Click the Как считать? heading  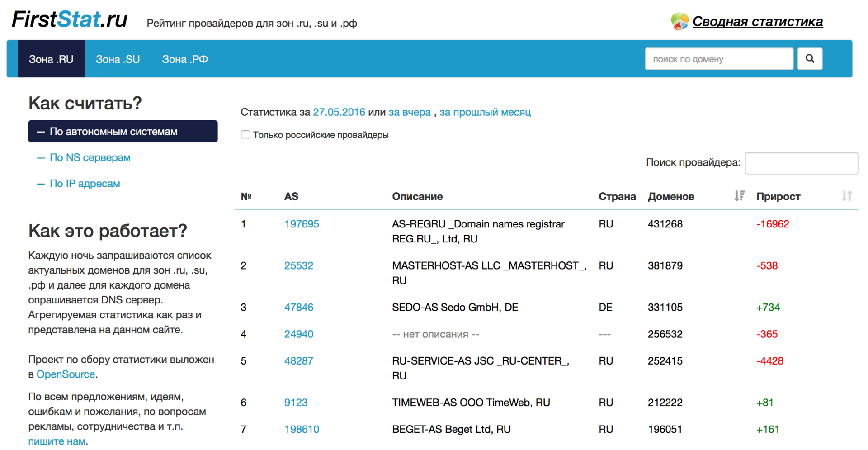[85, 103]
